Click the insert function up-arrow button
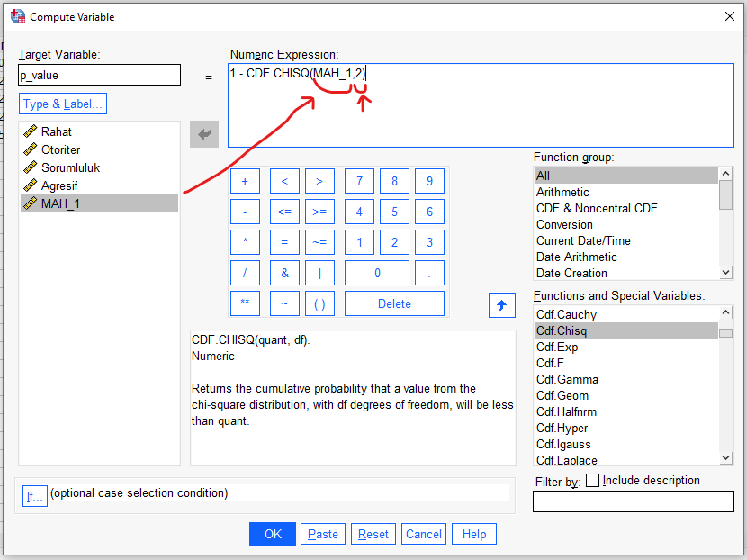The image size is (747, 560). pos(502,304)
